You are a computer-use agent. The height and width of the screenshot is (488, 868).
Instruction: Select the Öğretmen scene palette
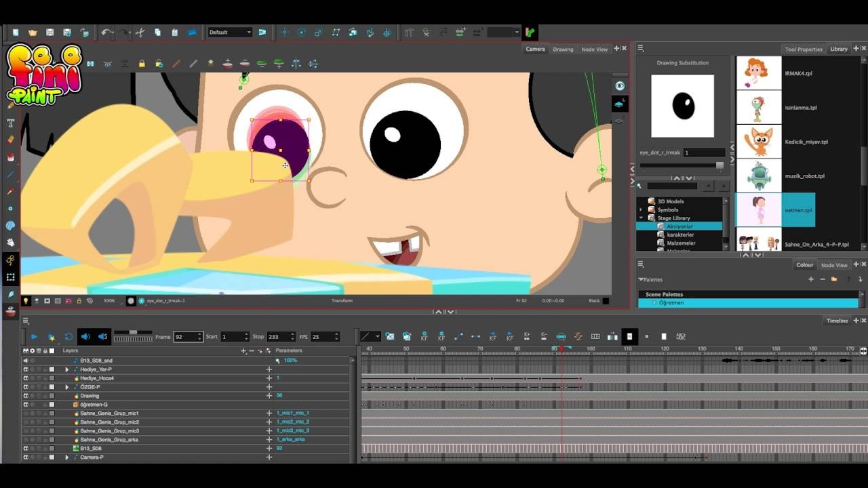[x=748, y=303]
